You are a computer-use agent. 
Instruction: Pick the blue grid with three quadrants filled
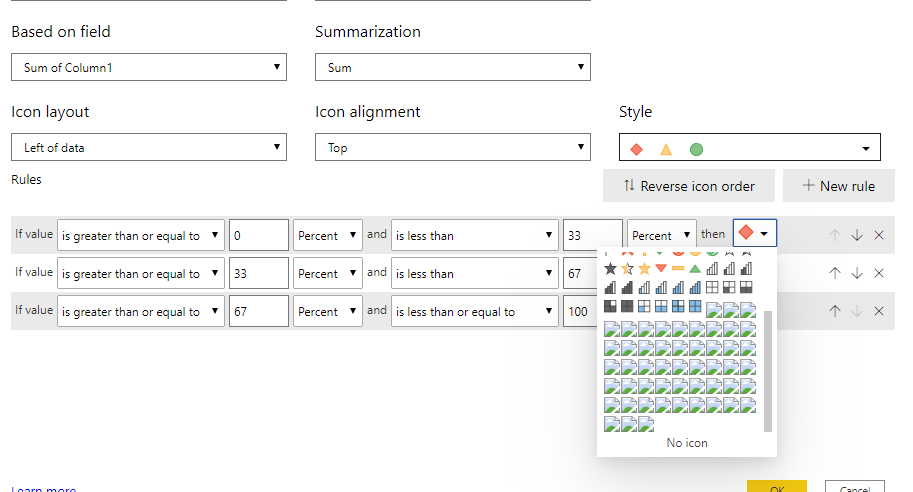pos(678,306)
